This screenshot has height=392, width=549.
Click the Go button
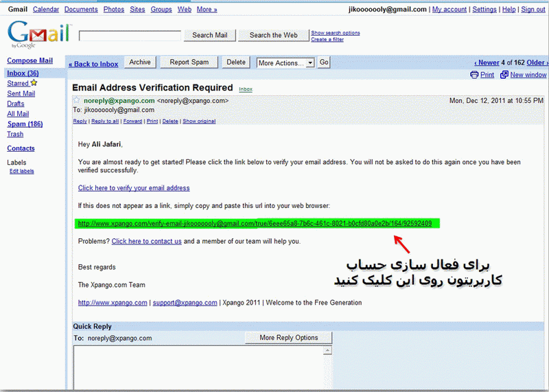pyautogui.click(x=324, y=62)
